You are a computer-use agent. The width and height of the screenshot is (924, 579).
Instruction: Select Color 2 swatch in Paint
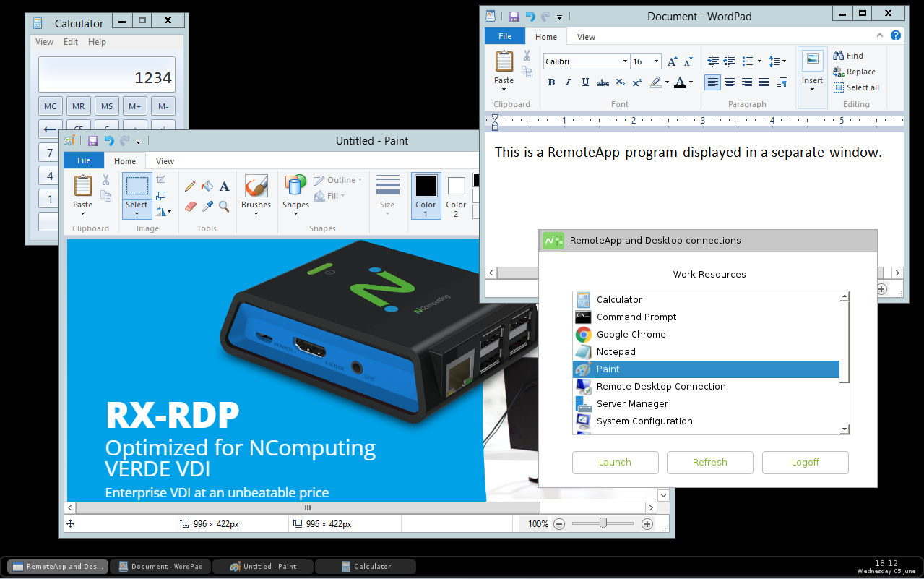tap(456, 195)
